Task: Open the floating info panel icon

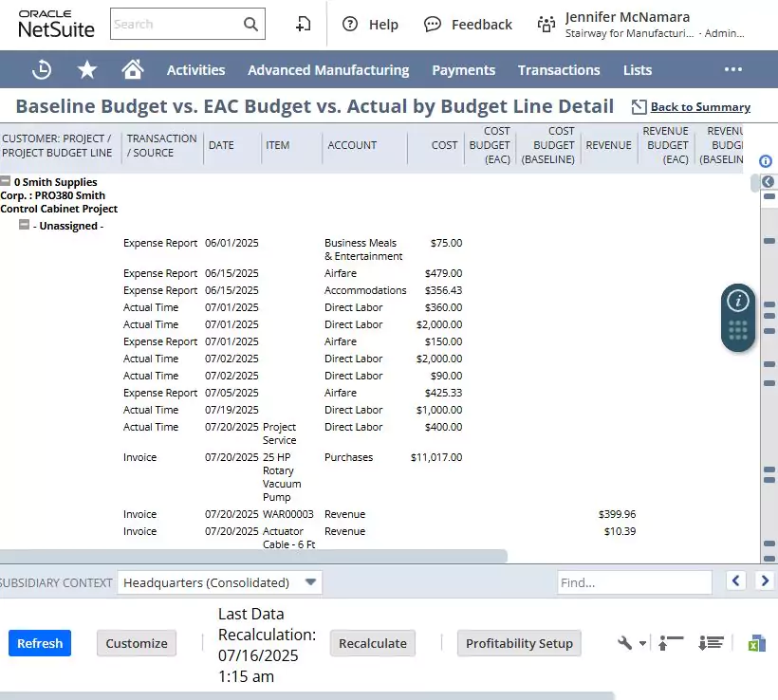Action: point(738,302)
